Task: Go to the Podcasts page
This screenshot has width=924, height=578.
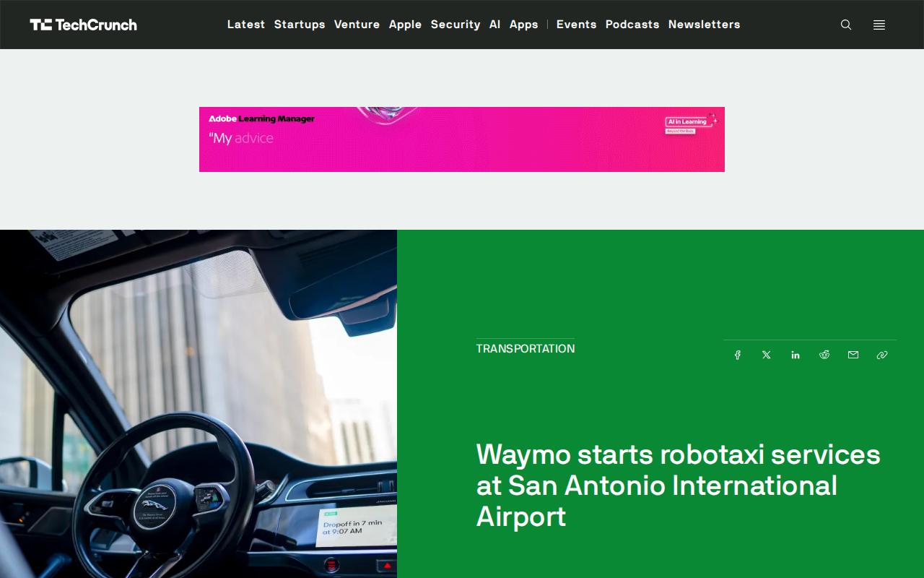Action: pyautogui.click(x=632, y=25)
